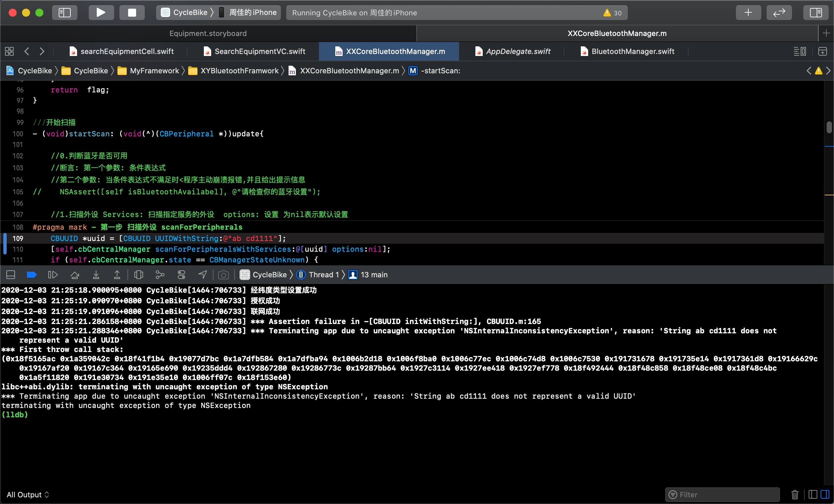Viewport: 834px width, 504px height.
Task: Toggle breakpoints activation in debug bar
Action: coord(31,275)
